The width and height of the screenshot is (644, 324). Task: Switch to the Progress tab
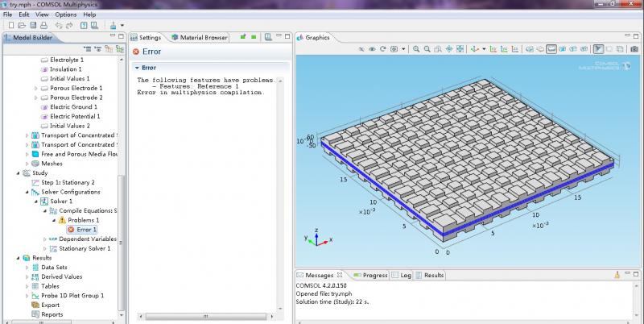[x=370, y=275]
